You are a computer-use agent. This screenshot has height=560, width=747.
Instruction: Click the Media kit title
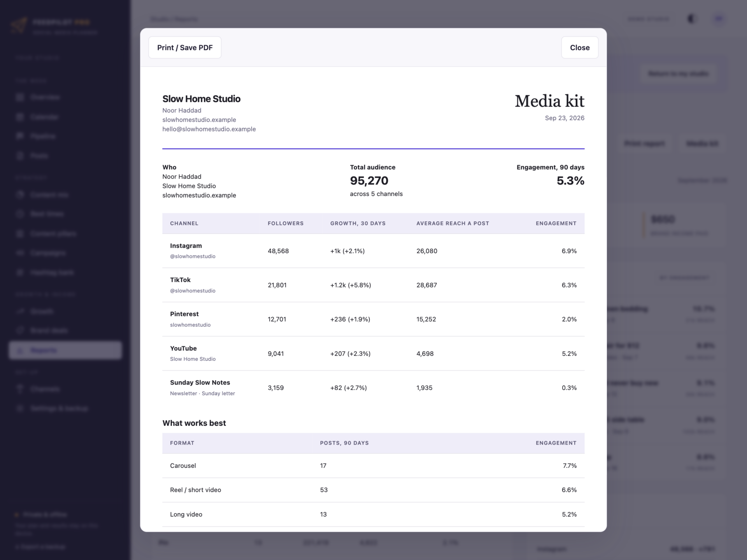tap(549, 101)
